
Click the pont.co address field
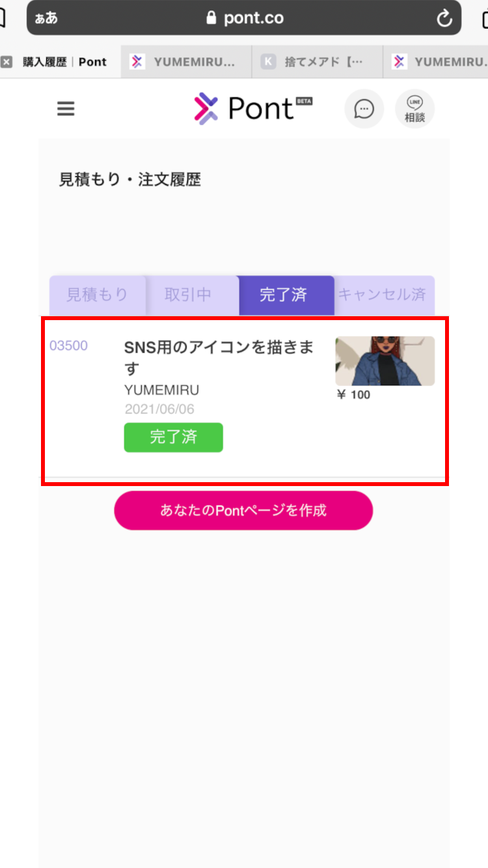click(x=244, y=18)
